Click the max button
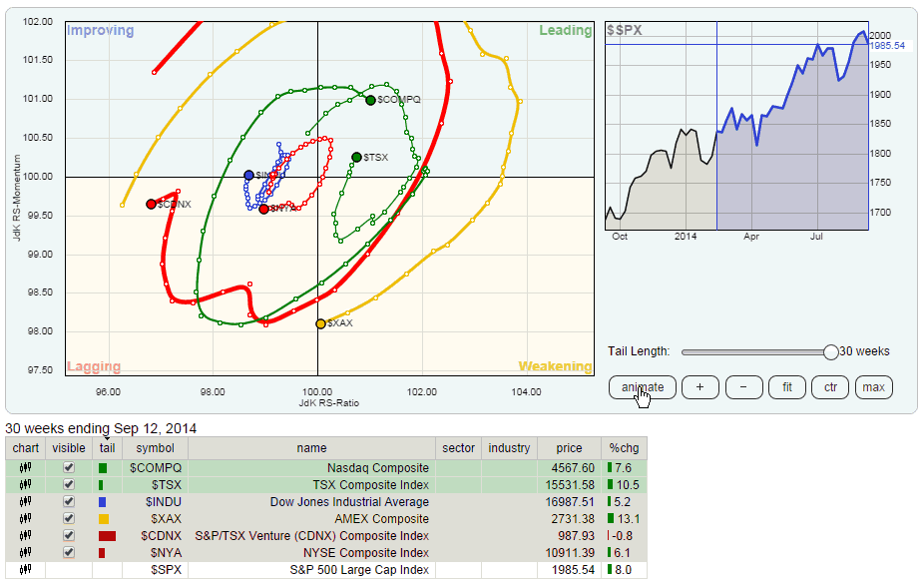Viewport: 924px width, 584px height. pos(874,387)
